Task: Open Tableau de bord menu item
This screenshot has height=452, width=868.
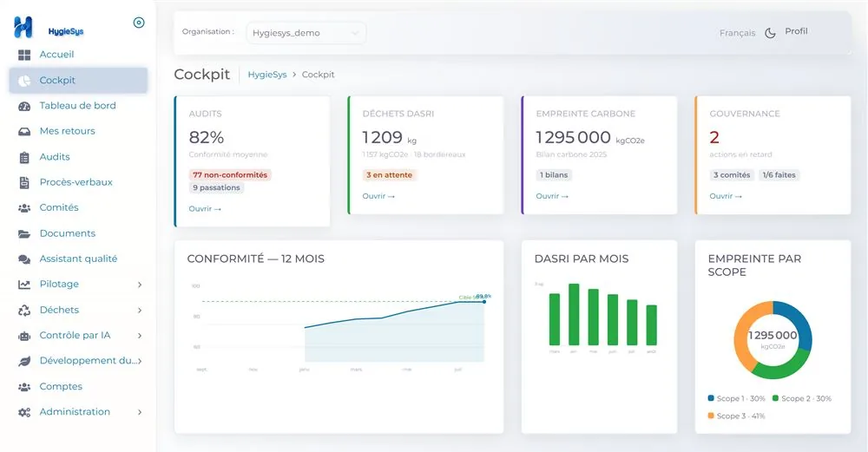Action: [79, 106]
